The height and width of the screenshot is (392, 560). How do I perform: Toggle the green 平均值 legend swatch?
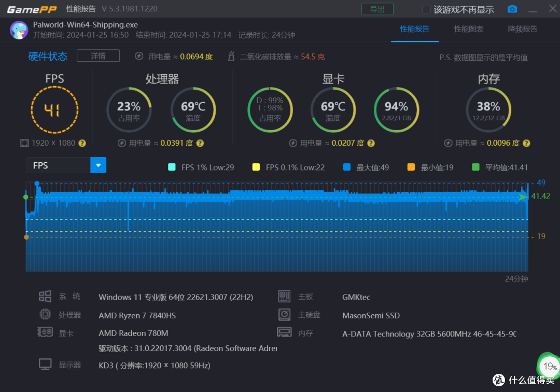(x=475, y=167)
